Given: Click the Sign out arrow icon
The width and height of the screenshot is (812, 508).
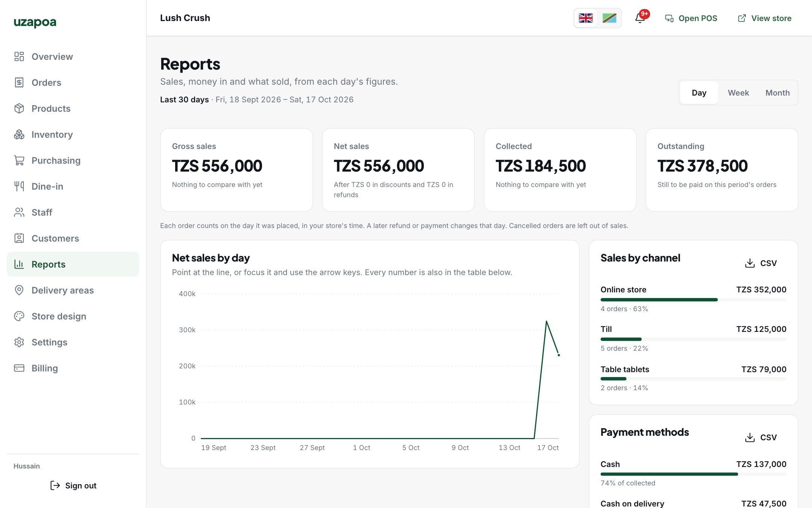Looking at the screenshot, I should [55, 485].
